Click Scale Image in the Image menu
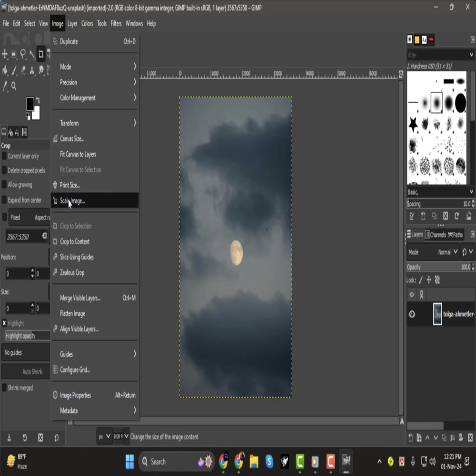476x476 pixels. [x=72, y=201]
